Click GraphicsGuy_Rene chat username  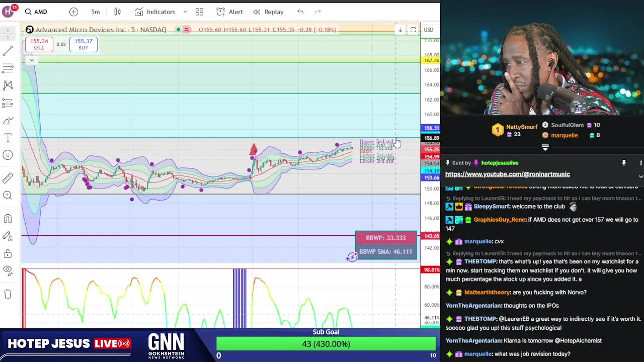(499, 220)
